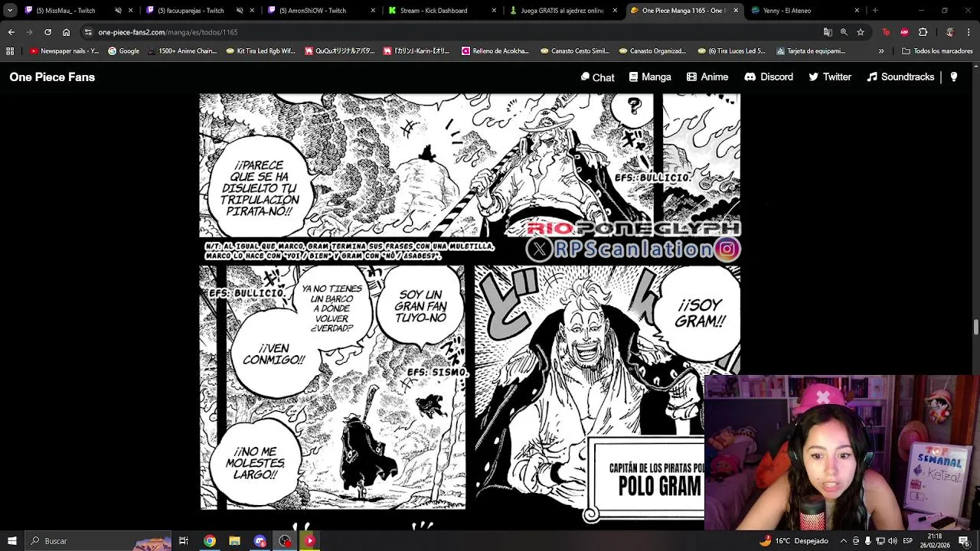Switch to the facuuparejas Twitch tab
The image size is (980, 551).
(x=190, y=11)
